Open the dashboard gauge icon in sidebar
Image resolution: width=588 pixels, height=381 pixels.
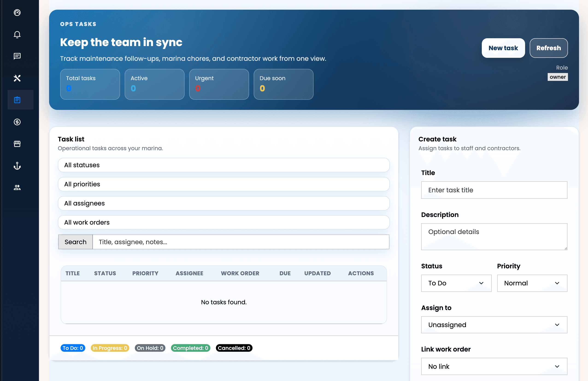17,12
